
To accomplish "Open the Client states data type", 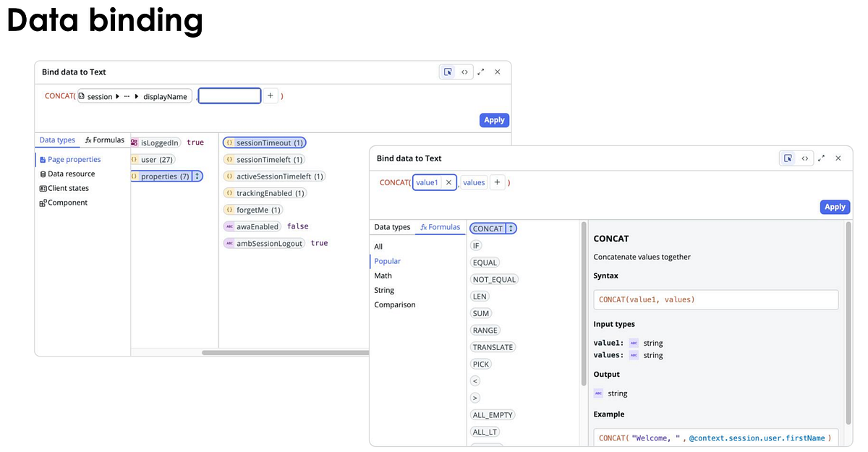I will click(67, 188).
